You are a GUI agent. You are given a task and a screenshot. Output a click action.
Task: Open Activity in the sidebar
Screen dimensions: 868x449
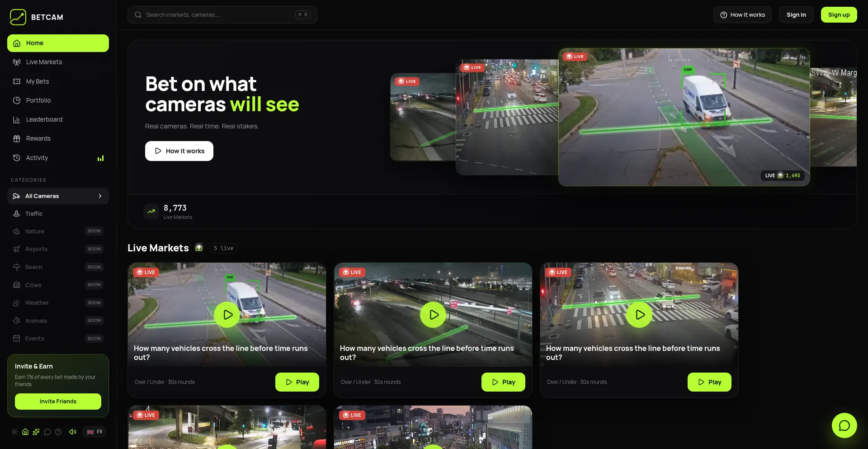coord(58,158)
